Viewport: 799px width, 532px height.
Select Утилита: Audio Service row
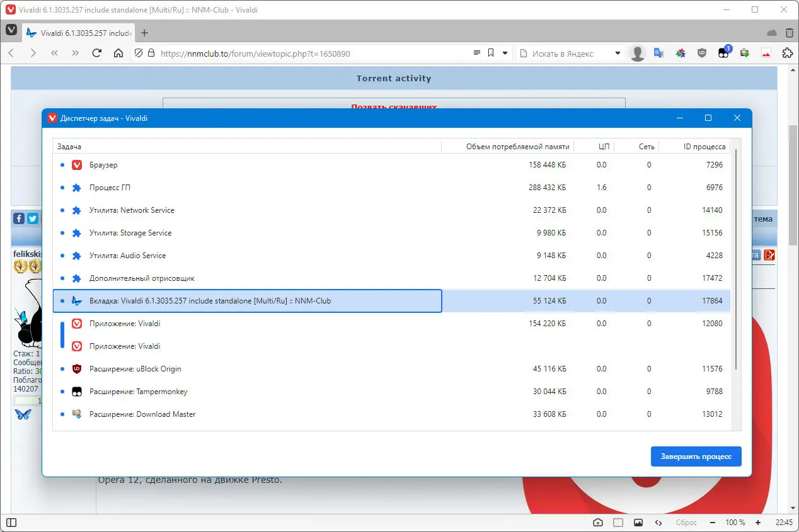click(x=391, y=256)
